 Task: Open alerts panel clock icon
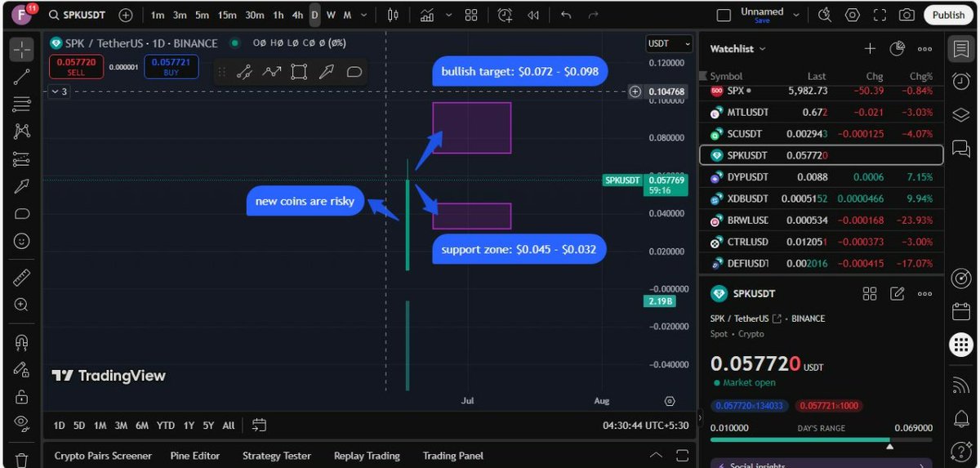pyautogui.click(x=961, y=81)
